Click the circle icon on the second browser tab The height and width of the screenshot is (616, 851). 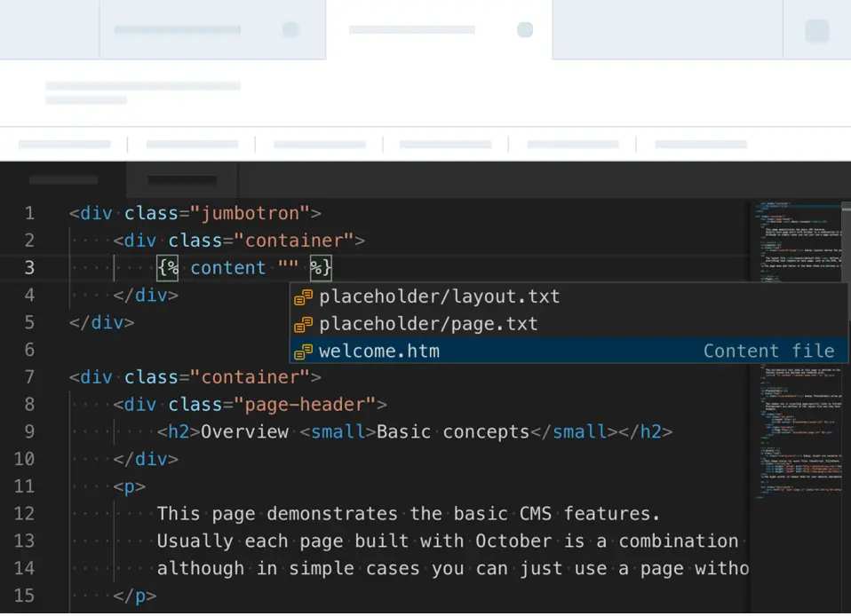(525, 28)
